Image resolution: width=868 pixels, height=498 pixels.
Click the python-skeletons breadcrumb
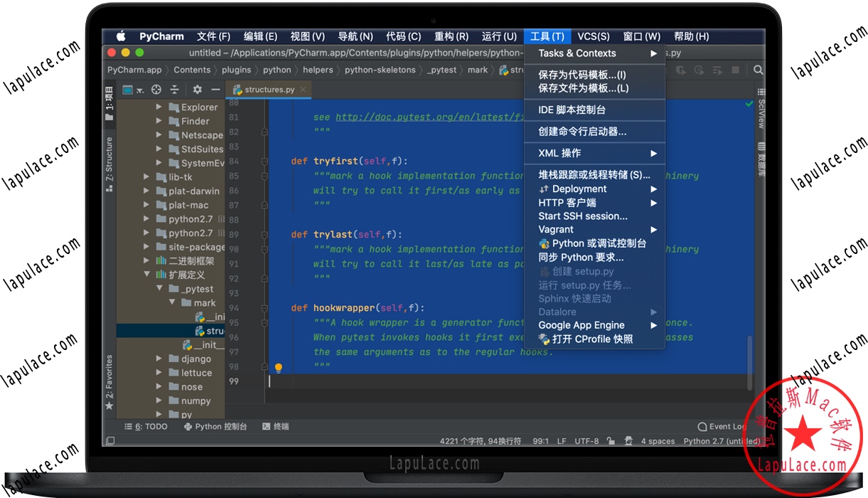click(380, 70)
